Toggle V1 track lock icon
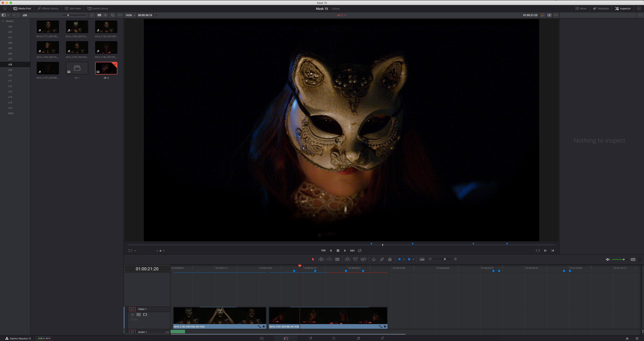The width and height of the screenshot is (644, 341). coord(133,315)
